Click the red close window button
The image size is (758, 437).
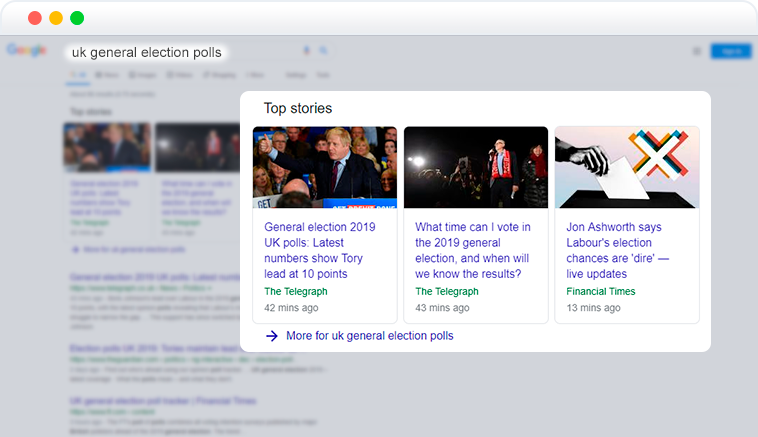pos(35,18)
